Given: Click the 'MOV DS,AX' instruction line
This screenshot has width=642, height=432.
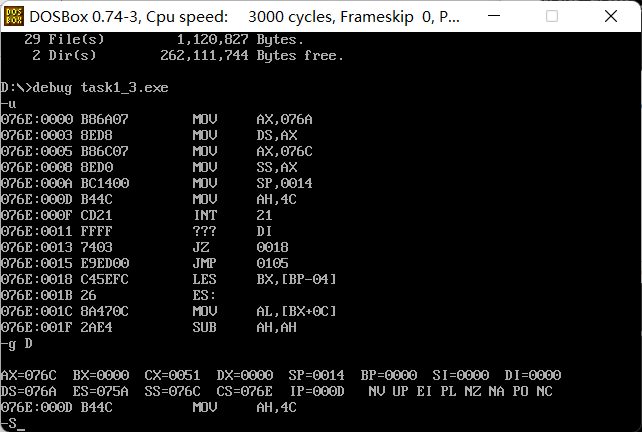Looking at the screenshot, I should [149, 135].
